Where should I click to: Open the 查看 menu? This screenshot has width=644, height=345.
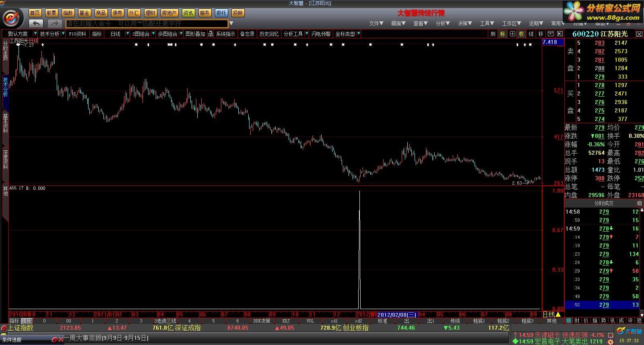coord(421,23)
